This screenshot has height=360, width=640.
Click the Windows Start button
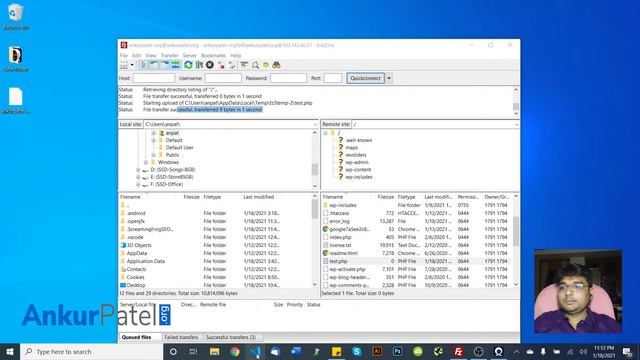(x=10, y=351)
